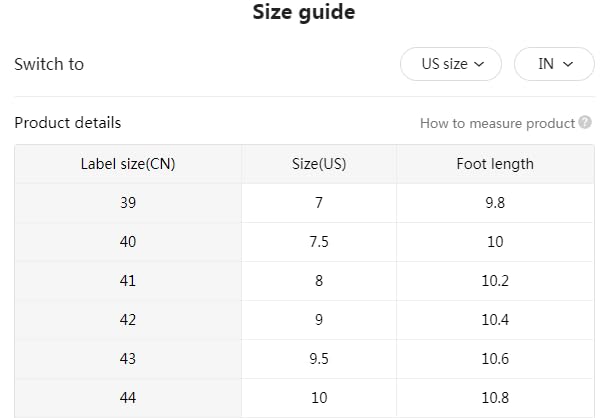The width and height of the screenshot is (608, 418).
Task: Click the foot length 10.2 cell
Action: [495, 281]
